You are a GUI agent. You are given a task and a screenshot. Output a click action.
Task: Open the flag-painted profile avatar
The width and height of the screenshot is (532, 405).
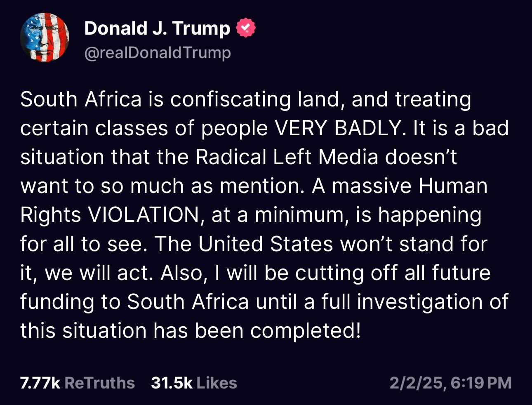tap(45, 38)
